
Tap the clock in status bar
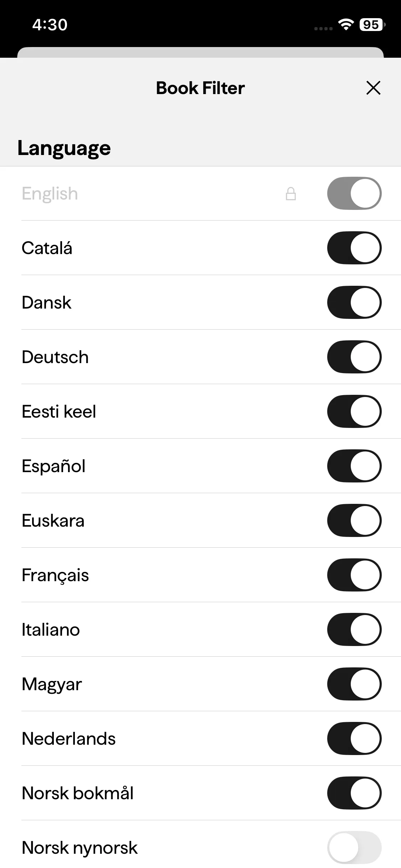pyautogui.click(x=50, y=25)
